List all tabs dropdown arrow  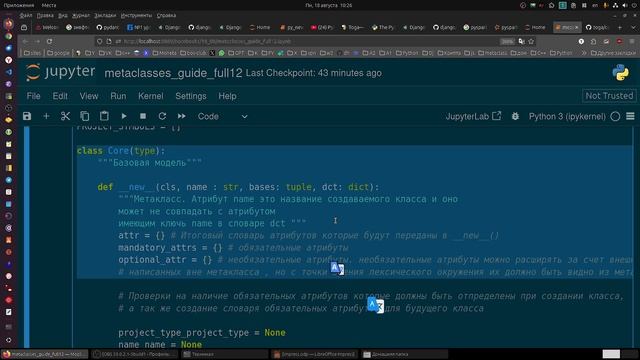point(633,27)
